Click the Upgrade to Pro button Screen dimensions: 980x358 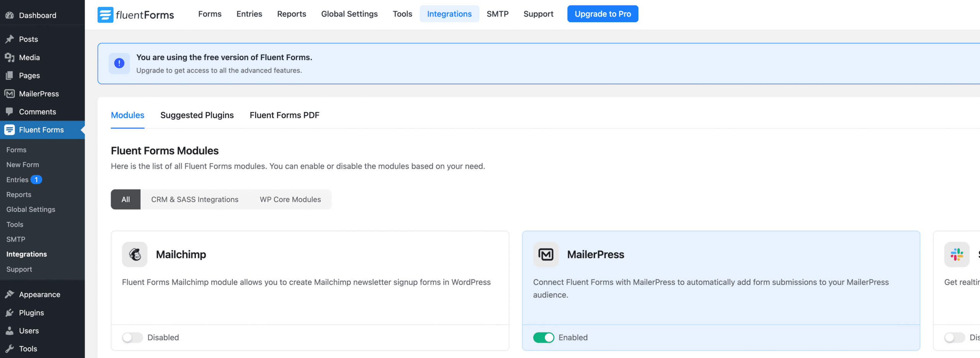[x=603, y=14]
